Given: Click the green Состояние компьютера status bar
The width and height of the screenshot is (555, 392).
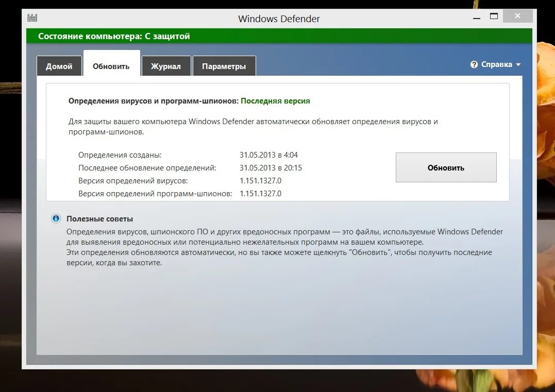Looking at the screenshot, I should tap(114, 36).
